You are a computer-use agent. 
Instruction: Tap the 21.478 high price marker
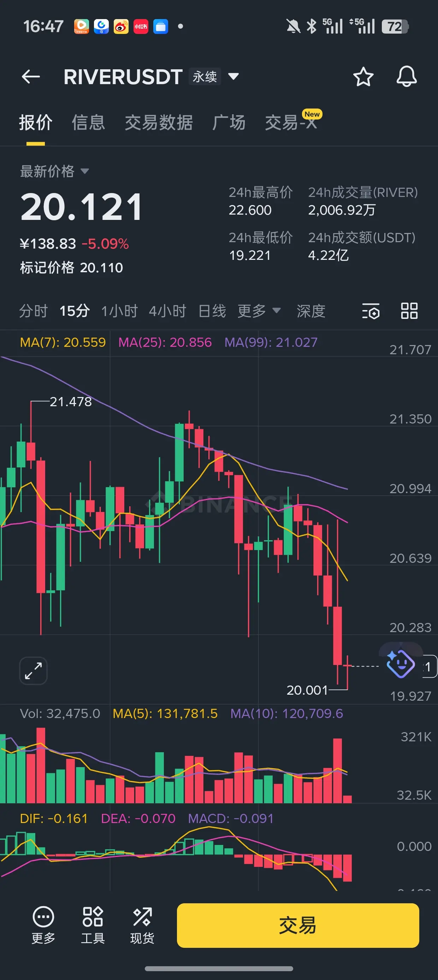tap(71, 401)
